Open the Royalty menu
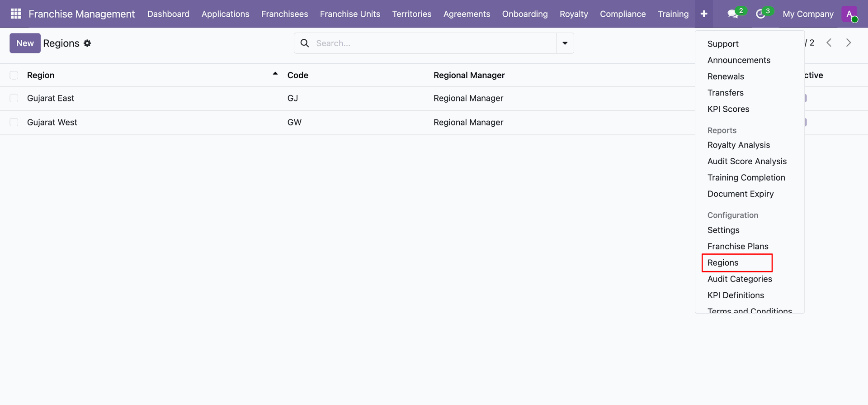868x405 pixels. [x=574, y=14]
